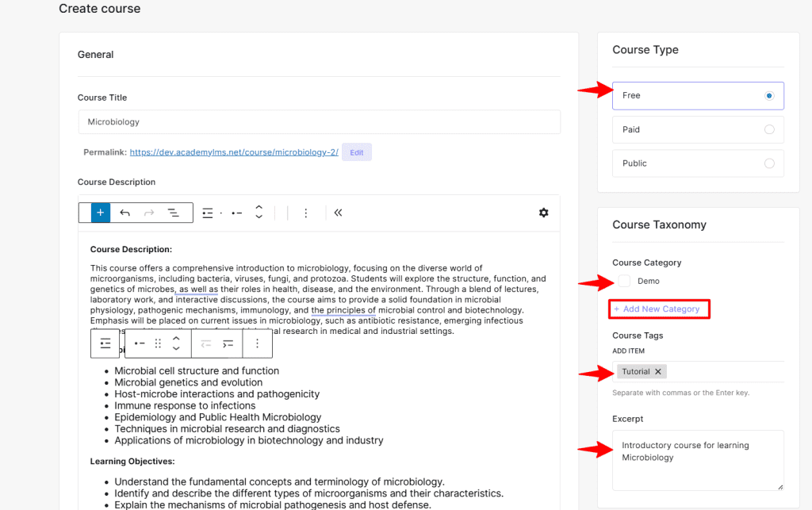This screenshot has height=510, width=812.
Task: Open the microbiology-2 permalink URL
Action: coord(234,152)
